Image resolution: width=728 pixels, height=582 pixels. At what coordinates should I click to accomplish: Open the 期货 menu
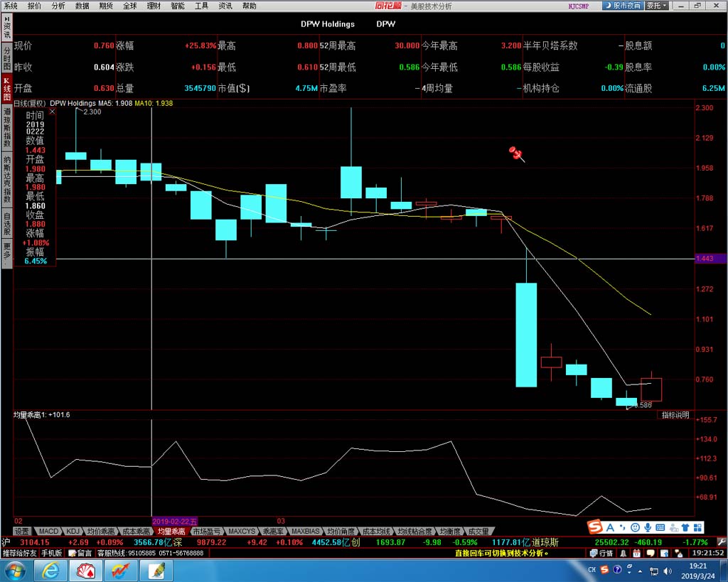click(106, 6)
